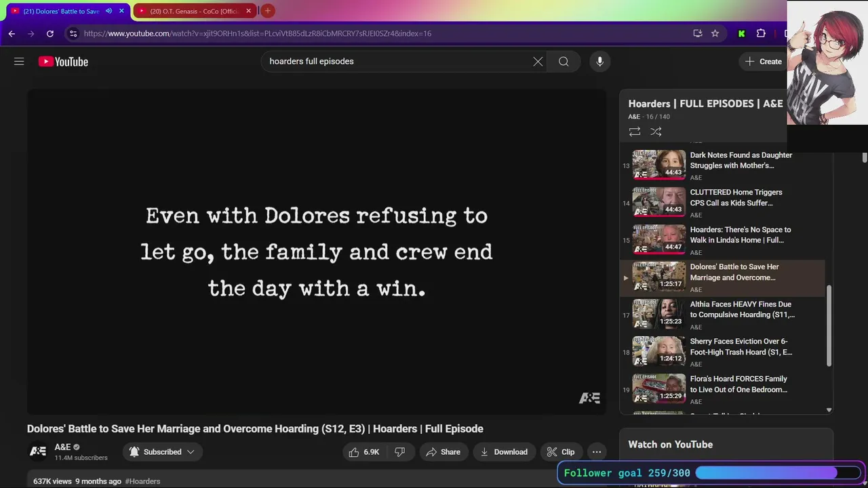
Task: Click the video player area
Action: [x=317, y=251]
